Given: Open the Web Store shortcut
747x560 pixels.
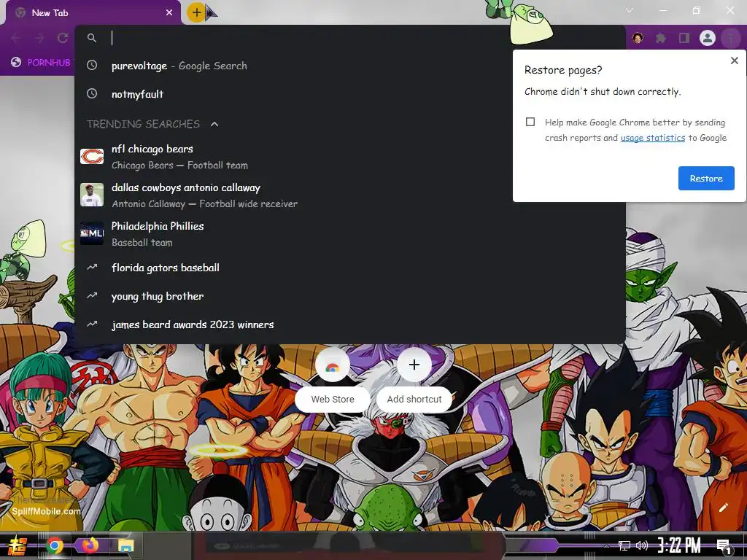Looking at the screenshot, I should coord(333,379).
